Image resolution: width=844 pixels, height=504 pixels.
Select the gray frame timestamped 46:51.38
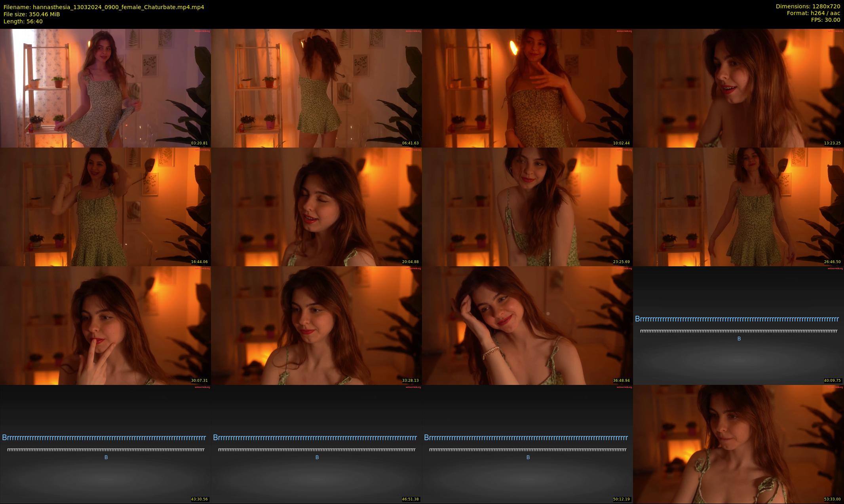316,444
